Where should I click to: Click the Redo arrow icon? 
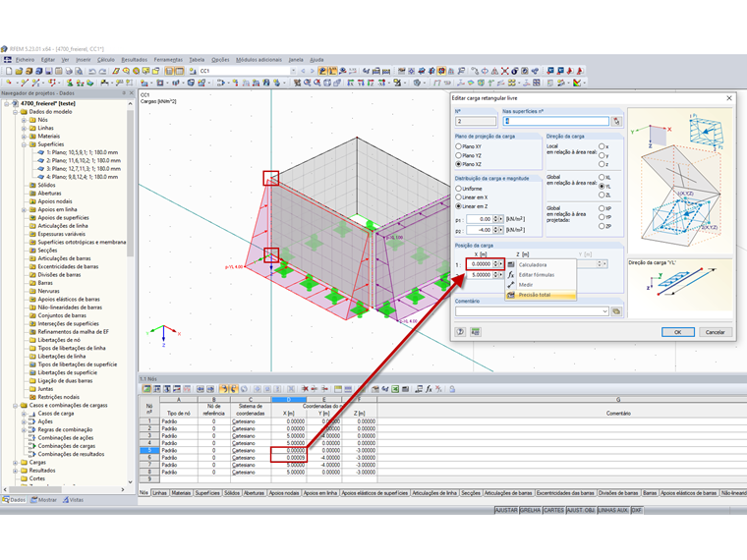pos(102,71)
